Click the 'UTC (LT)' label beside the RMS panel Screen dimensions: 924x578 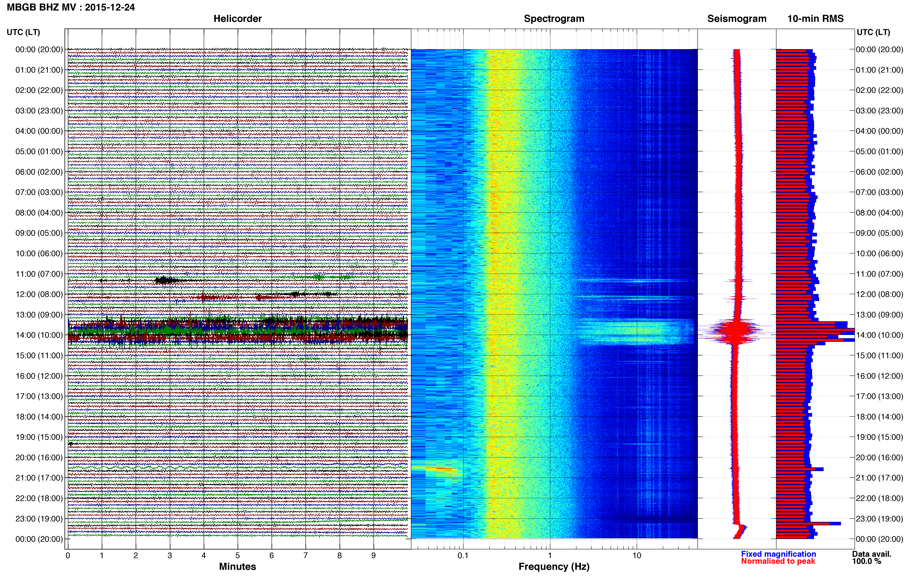pyautogui.click(x=873, y=32)
